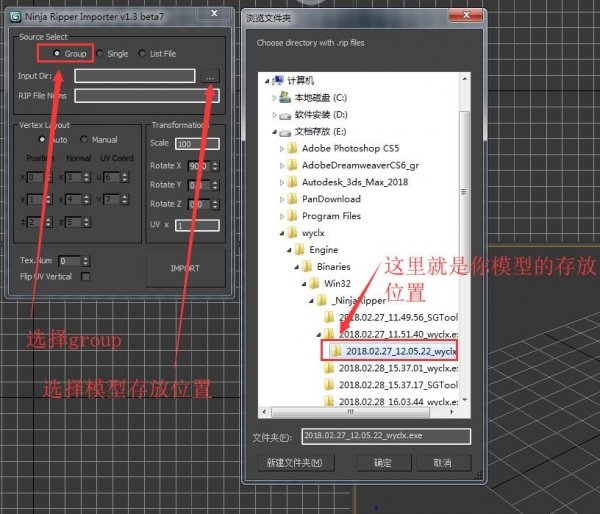Screen dimensions: 600x514
Task: Click the browse '...' button next to Input Dir
Action: pyautogui.click(x=209, y=76)
